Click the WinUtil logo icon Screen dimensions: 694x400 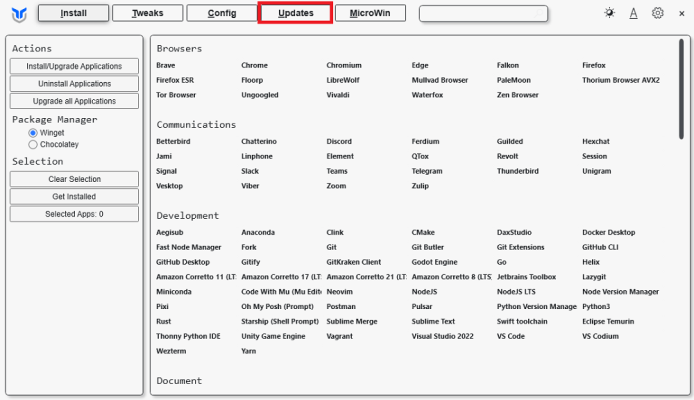click(x=17, y=14)
